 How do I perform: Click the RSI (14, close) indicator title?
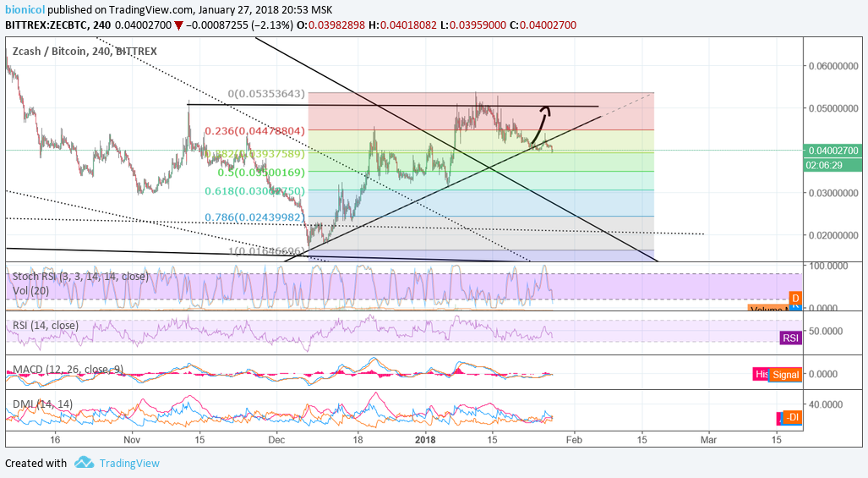(x=46, y=325)
